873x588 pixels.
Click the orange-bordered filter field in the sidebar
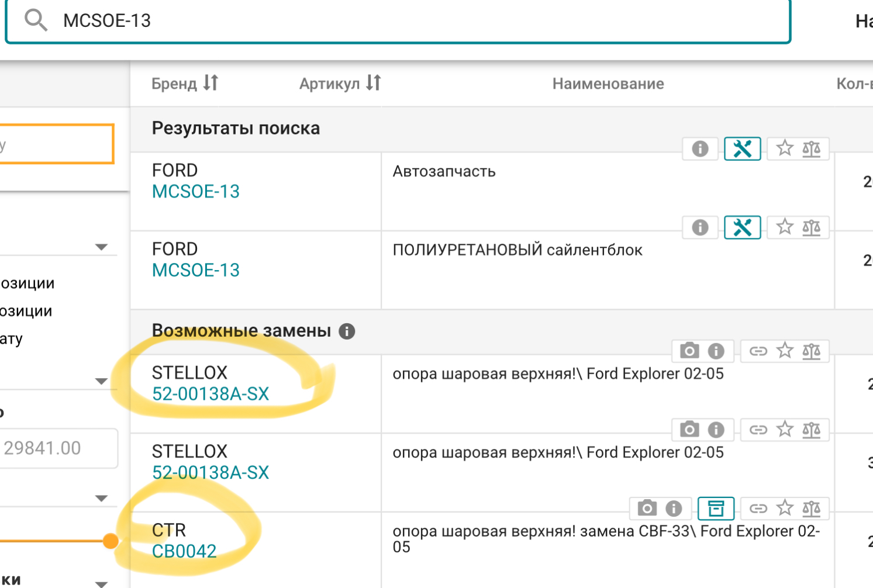[56, 144]
